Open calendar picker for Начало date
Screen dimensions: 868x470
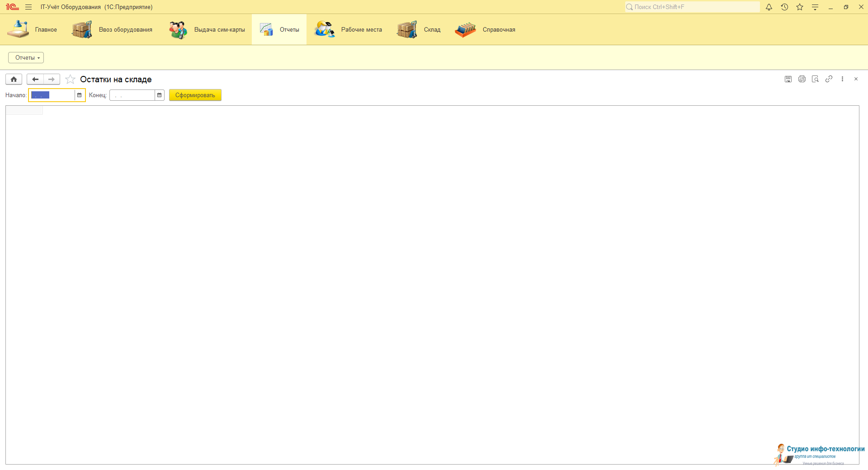[x=80, y=95]
